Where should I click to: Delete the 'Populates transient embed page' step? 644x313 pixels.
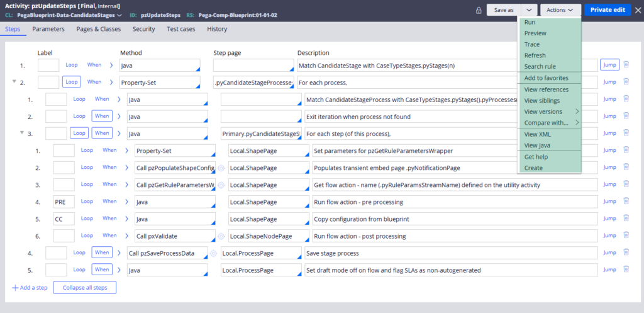pos(626,167)
